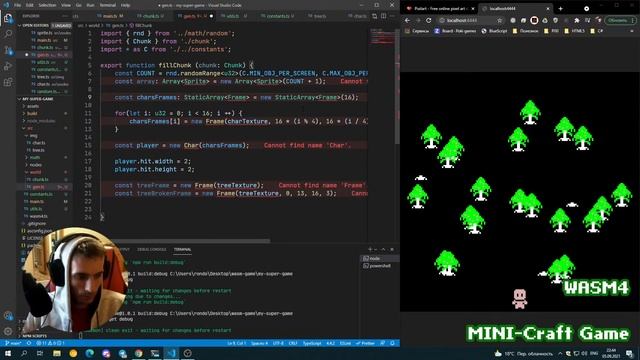Click the Prettier status bar item
Image resolution: width=640 pixels, height=360 pixels.
point(365,343)
